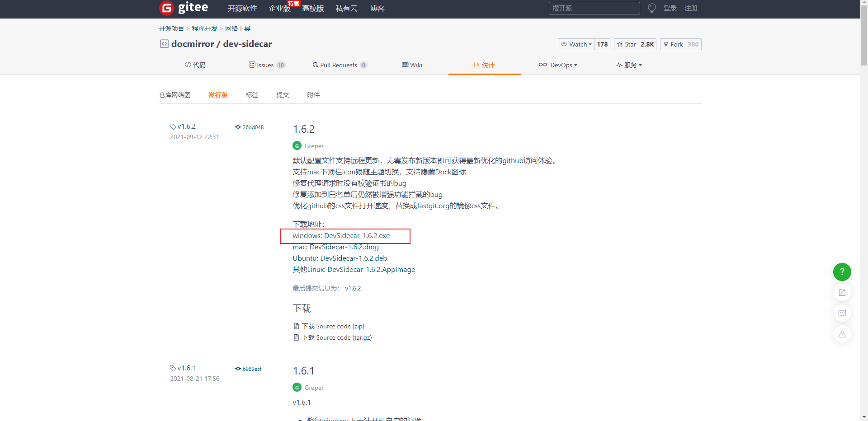Expand the DevOps menu
This screenshot has height=421, width=868.
pos(558,65)
